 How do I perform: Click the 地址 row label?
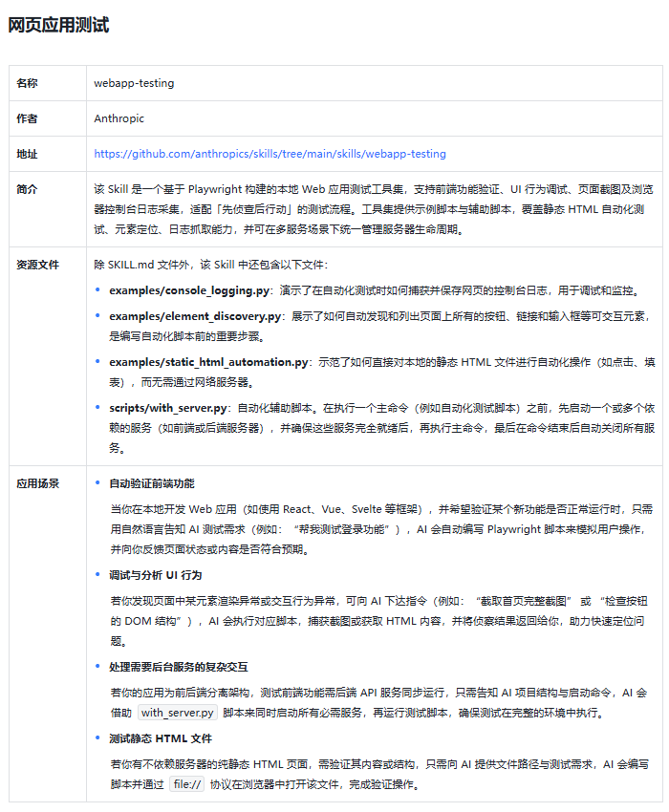click(x=27, y=154)
